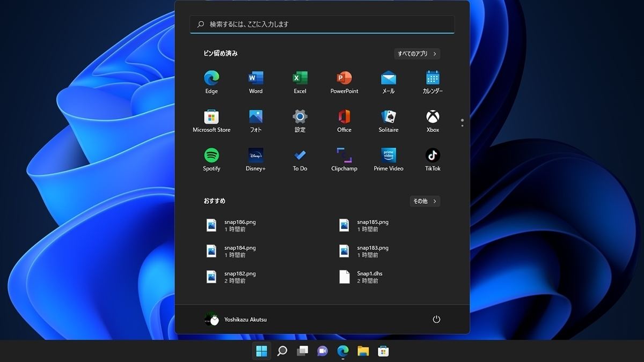644x362 pixels.
Task: Expand その他 more recommended items
Action: (425, 201)
